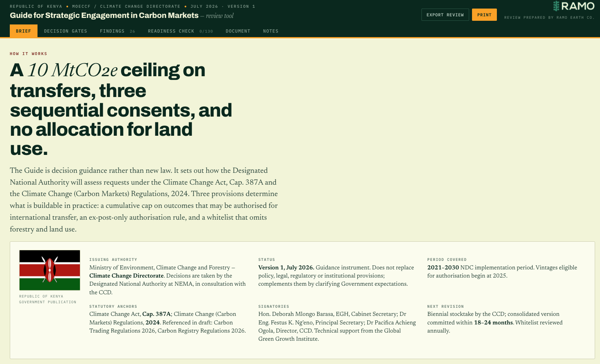Click the 'Next Revision' label
Image resolution: width=600 pixels, height=364 pixels.
point(446,307)
